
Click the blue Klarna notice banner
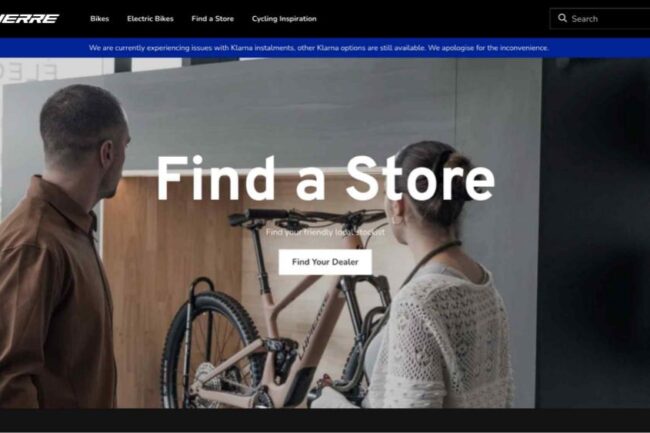325,48
